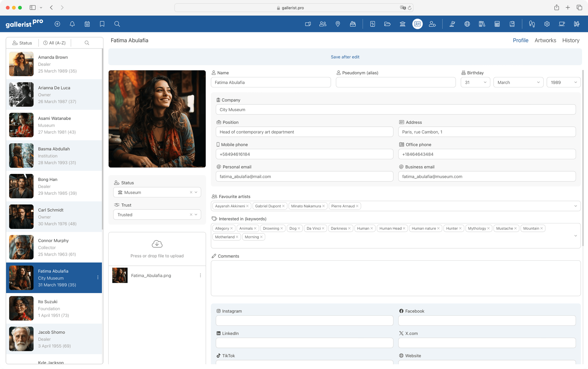Click the bookmark icon

(102, 24)
